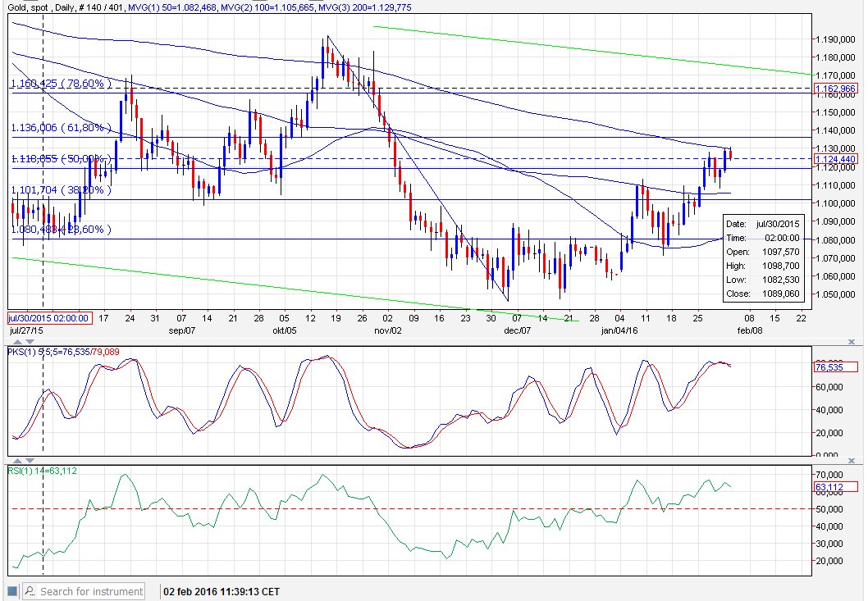
Task: Click the 1.190,000 level on the price axis
Action: point(836,39)
